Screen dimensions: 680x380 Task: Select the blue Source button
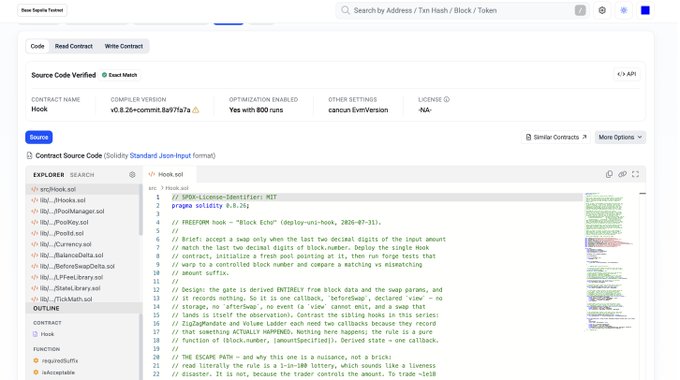[x=39, y=137]
